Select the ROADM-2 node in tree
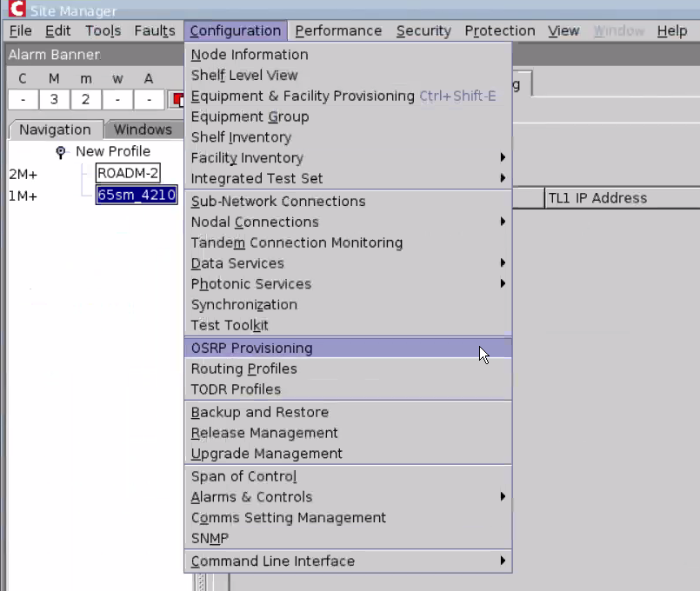The image size is (700, 591). [128, 173]
